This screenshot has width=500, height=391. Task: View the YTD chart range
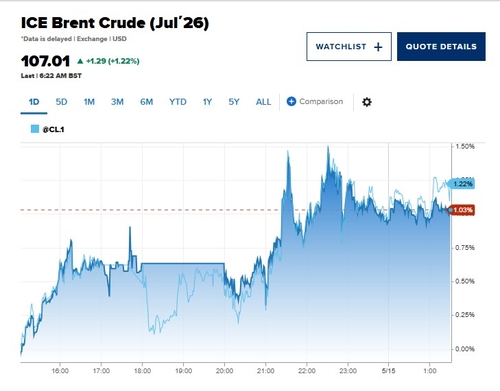(x=178, y=102)
